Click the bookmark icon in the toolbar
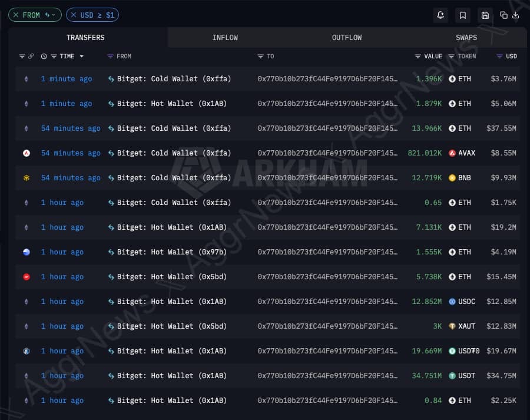Screen dimensions: 530x420 463,15
